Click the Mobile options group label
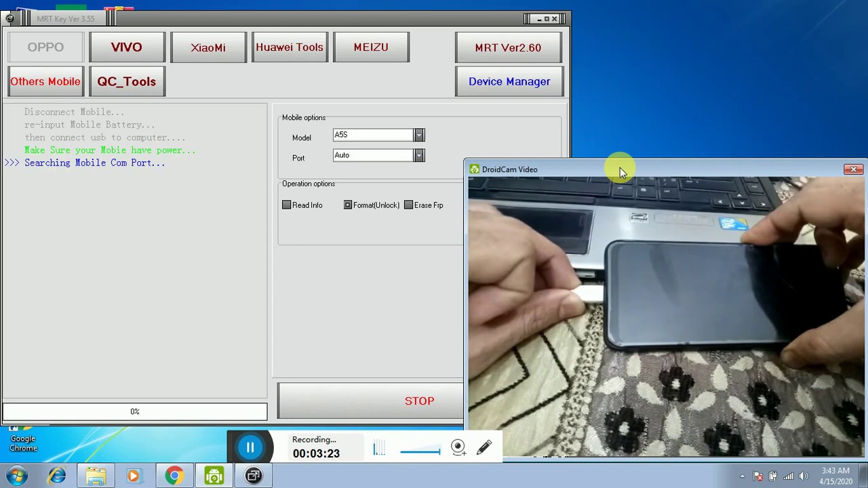The height and width of the screenshot is (488, 868). (304, 118)
